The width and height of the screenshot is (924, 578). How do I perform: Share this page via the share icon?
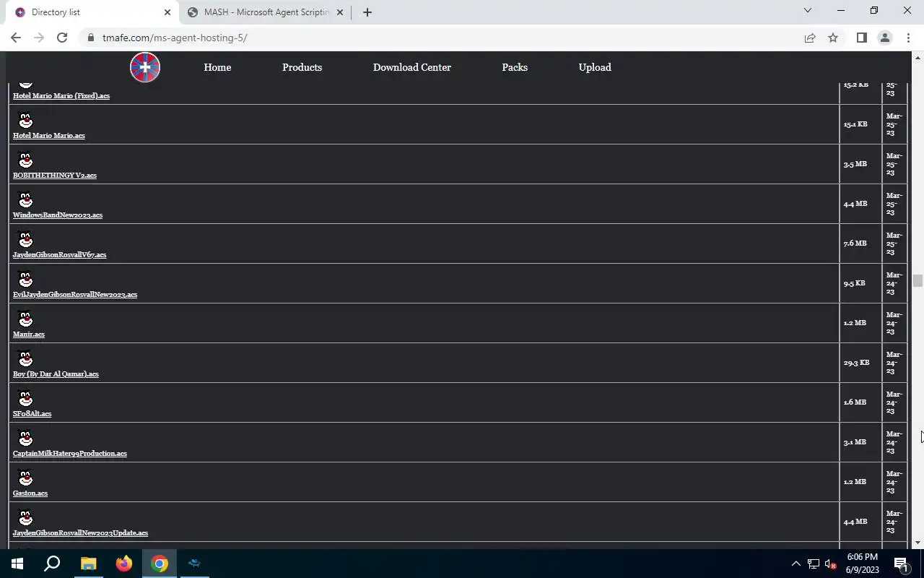(810, 38)
